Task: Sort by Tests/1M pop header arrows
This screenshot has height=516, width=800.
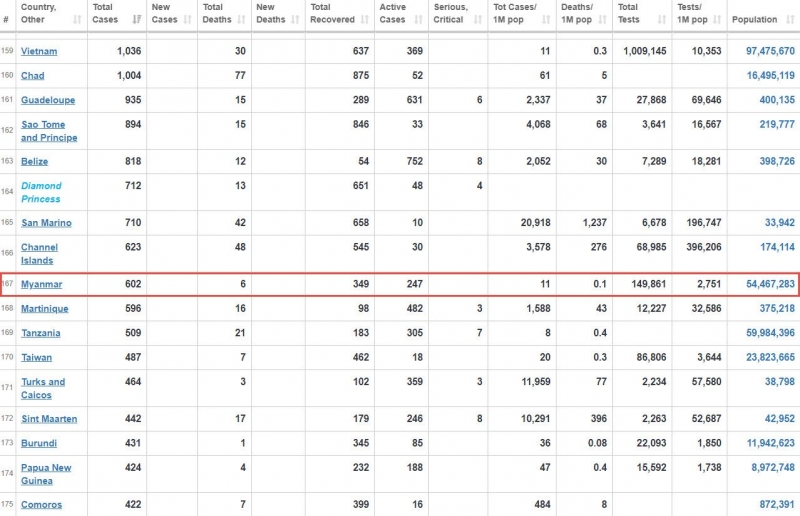Action: (x=716, y=20)
